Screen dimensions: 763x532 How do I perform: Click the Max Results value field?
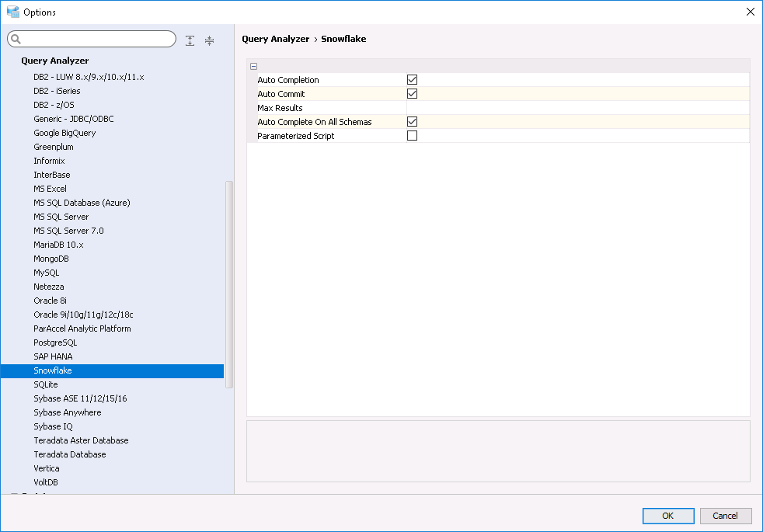pyautogui.click(x=577, y=108)
